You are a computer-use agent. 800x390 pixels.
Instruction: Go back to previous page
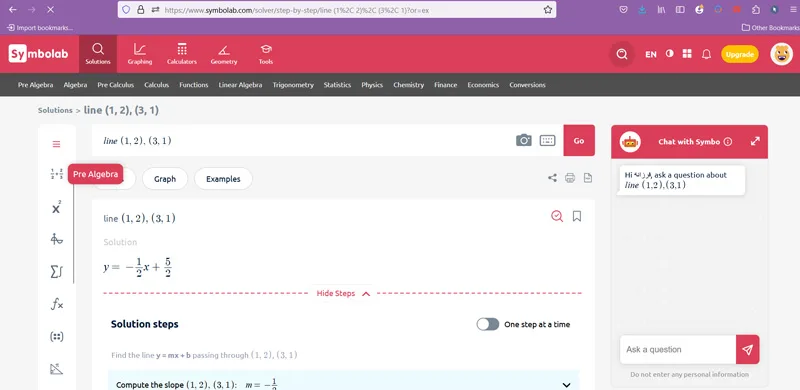(13, 10)
